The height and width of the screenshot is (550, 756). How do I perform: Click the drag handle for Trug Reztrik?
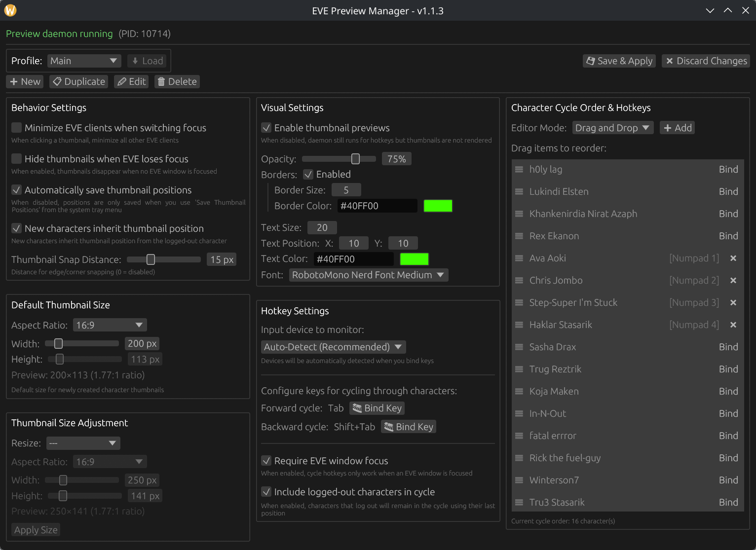519,369
